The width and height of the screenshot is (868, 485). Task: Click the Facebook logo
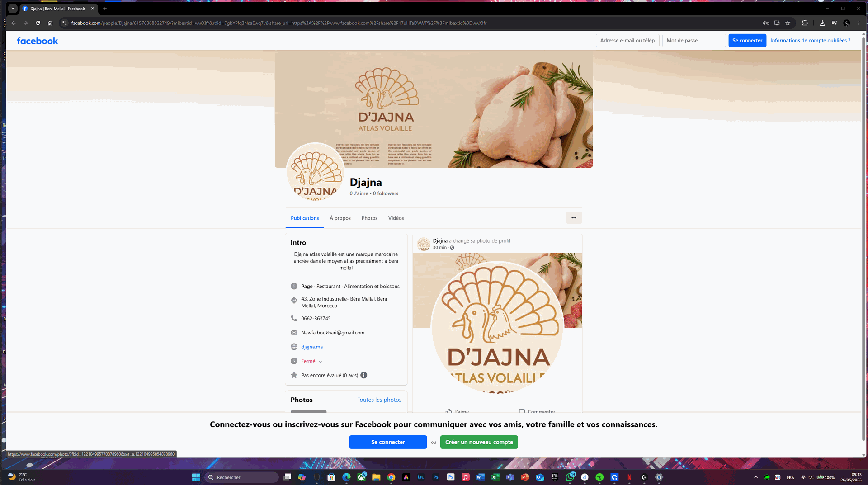pos(38,41)
